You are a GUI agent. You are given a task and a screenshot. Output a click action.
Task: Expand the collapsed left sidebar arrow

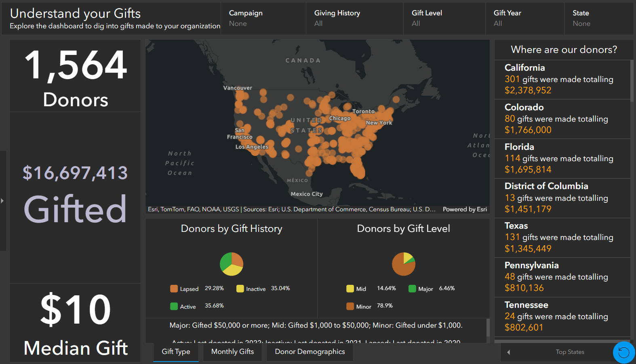(2, 200)
